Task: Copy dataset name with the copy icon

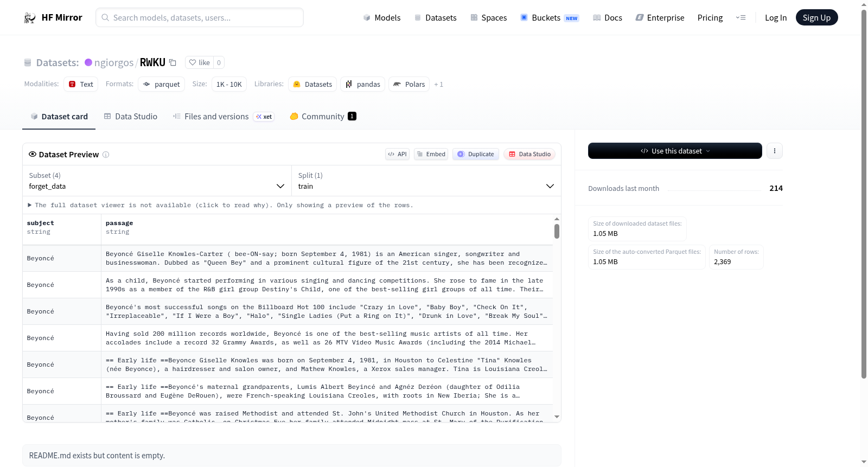Action: (173, 62)
